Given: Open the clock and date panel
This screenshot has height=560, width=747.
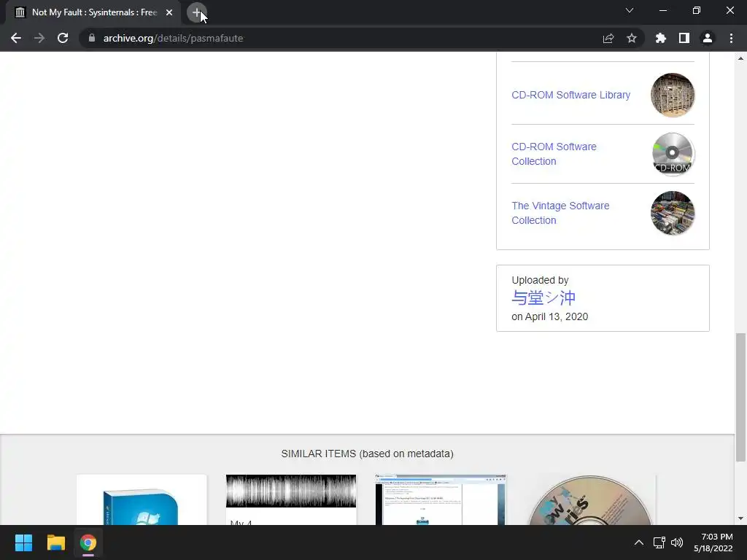Looking at the screenshot, I should click(713, 542).
